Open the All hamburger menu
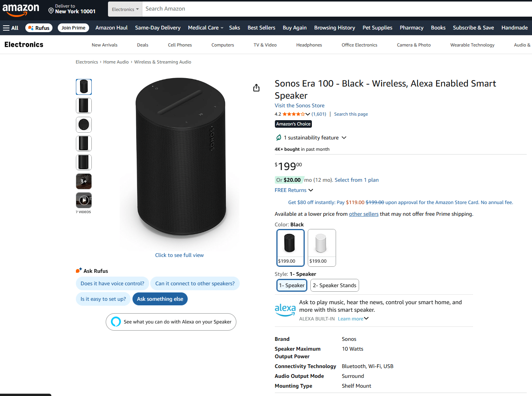 pos(11,28)
